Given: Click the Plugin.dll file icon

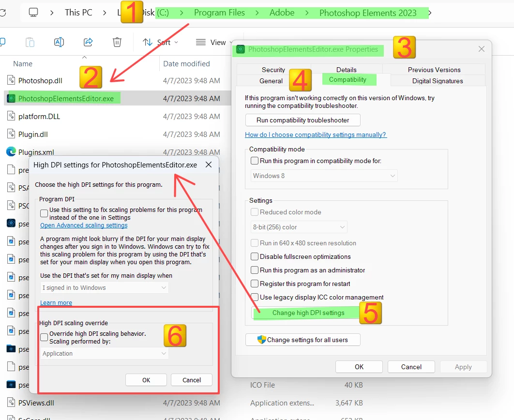Looking at the screenshot, I should [x=11, y=134].
